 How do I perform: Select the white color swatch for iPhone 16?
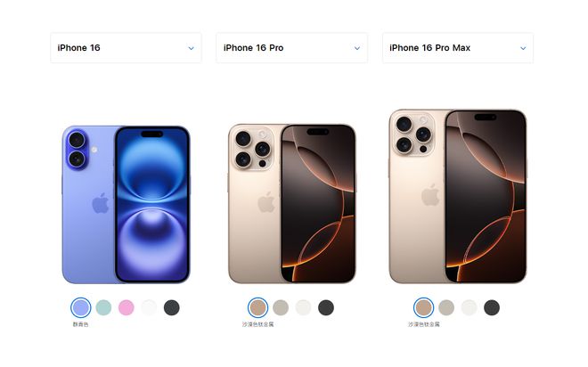coord(149,308)
